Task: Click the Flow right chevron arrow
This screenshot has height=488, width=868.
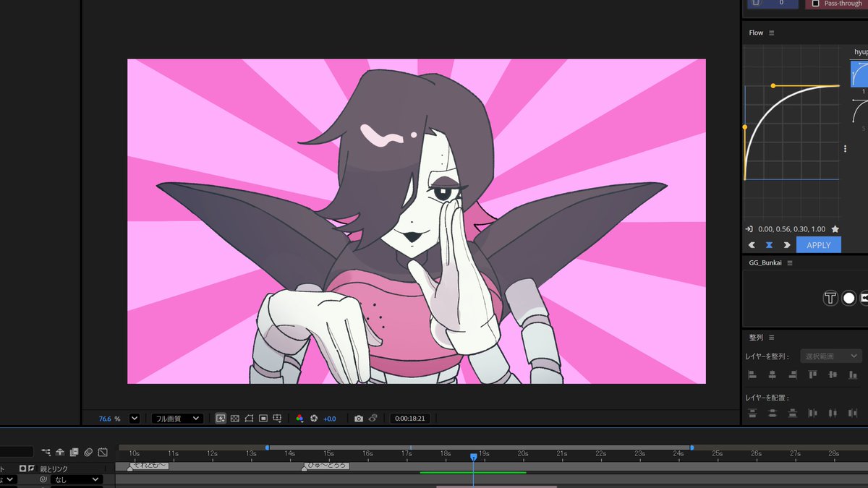Action: (x=787, y=245)
